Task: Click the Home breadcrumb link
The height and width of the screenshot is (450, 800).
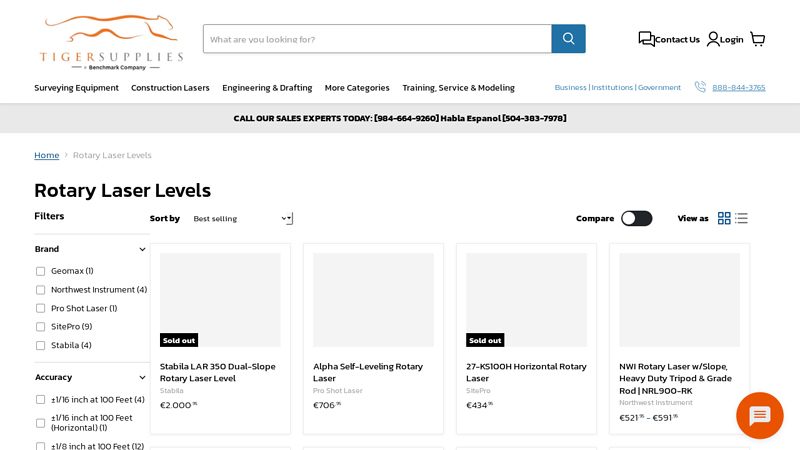Action: coord(46,155)
